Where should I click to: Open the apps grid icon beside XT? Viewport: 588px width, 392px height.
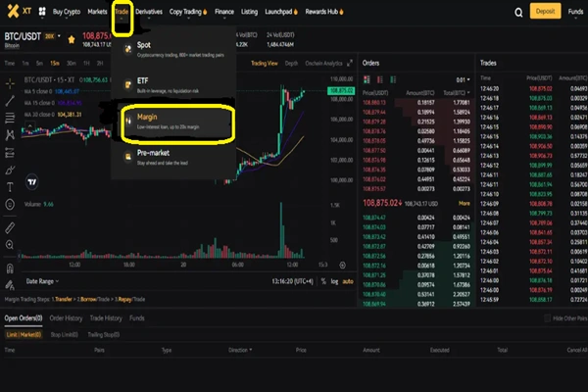[x=42, y=12]
